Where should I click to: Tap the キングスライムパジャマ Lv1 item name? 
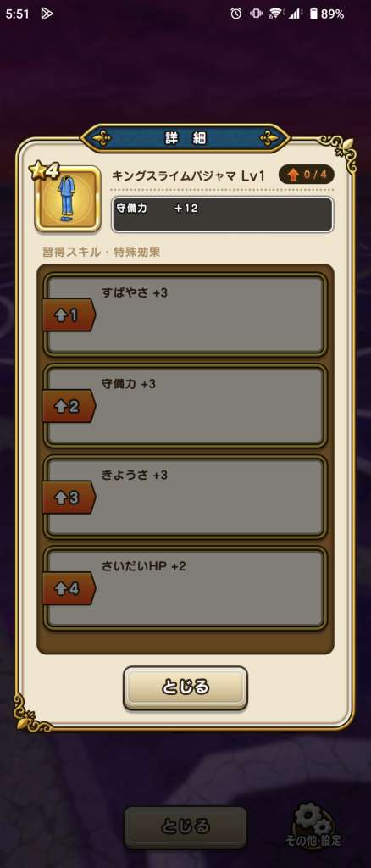tap(189, 176)
